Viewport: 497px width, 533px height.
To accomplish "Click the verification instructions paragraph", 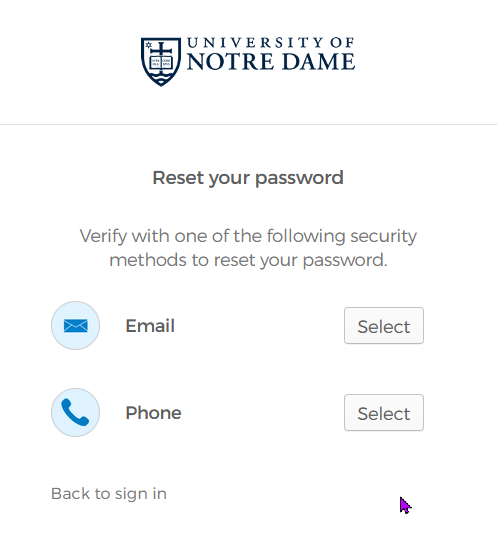I will click(x=248, y=248).
